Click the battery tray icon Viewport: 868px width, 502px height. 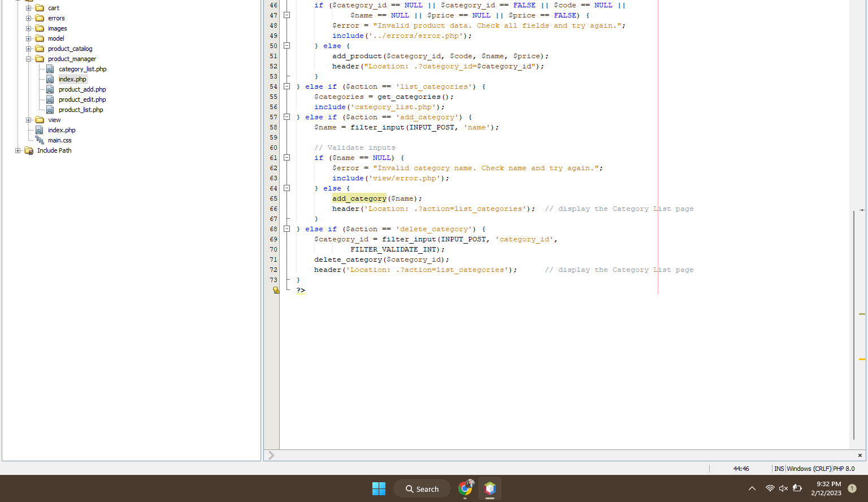tap(797, 488)
